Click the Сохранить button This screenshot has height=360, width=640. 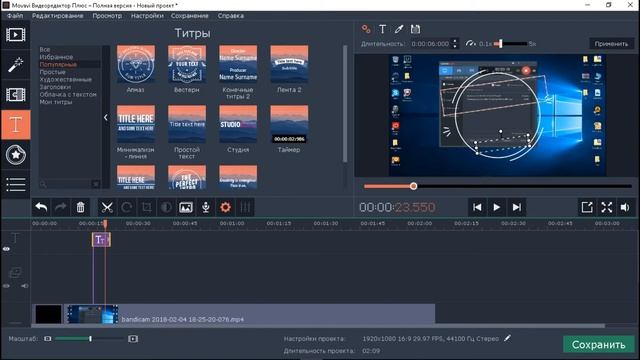(598, 344)
